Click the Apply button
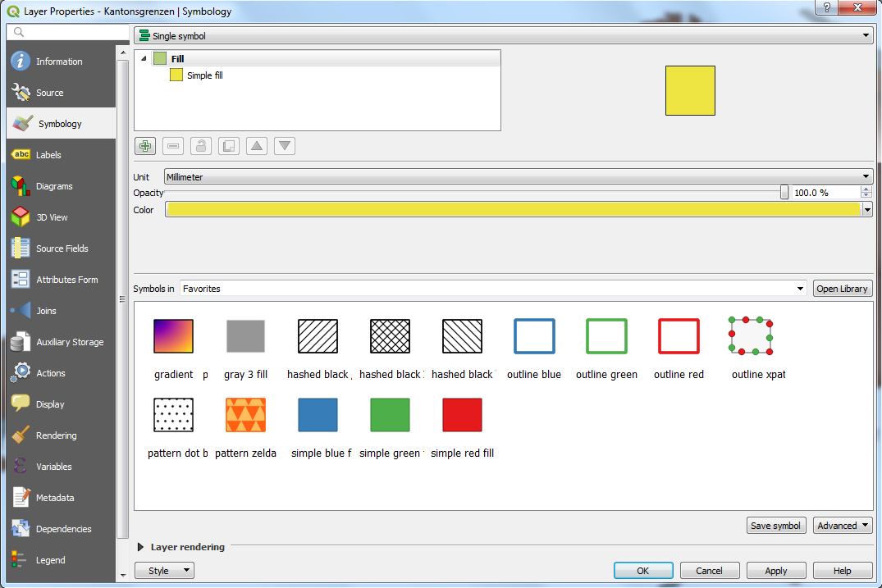Screen dimensions: 882x588 coord(775,570)
